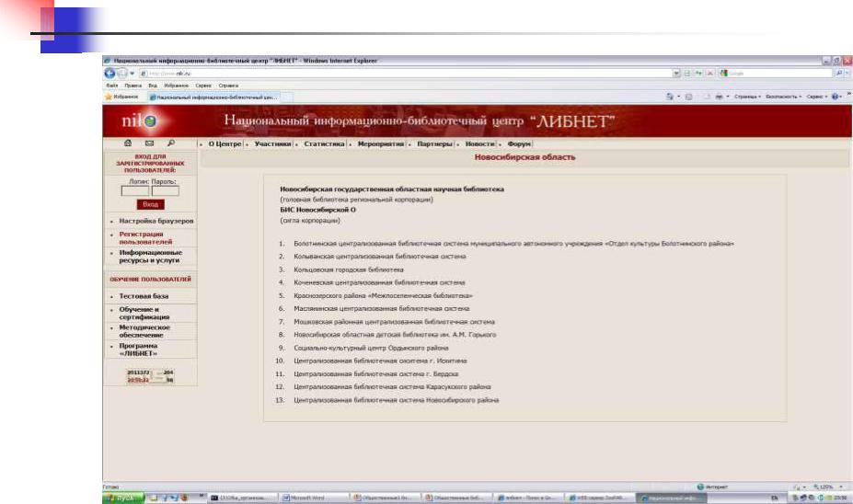The width and height of the screenshot is (853, 504).
Task: Click Кольцовская городская библиотека entry
Action: 349,269
